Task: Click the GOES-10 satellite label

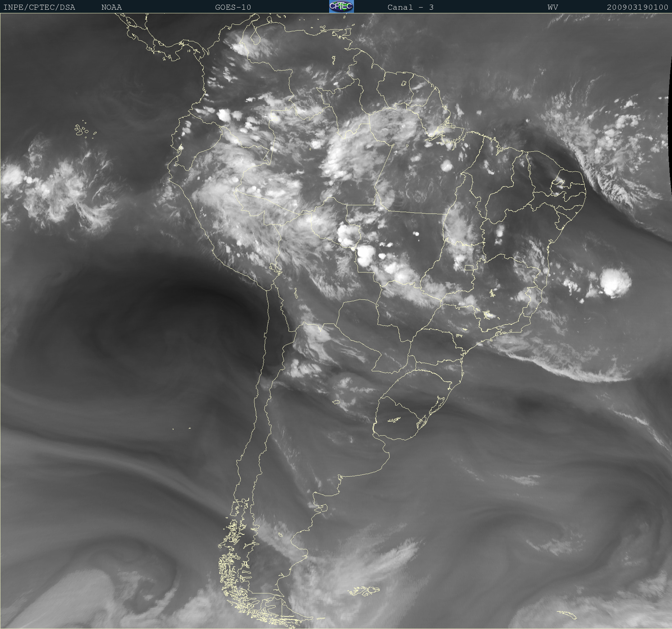Action: click(233, 7)
